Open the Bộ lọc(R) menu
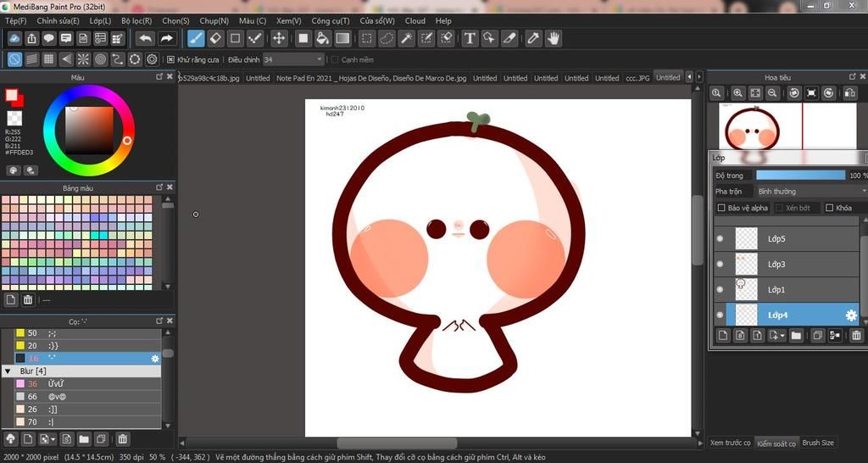 tap(136, 21)
